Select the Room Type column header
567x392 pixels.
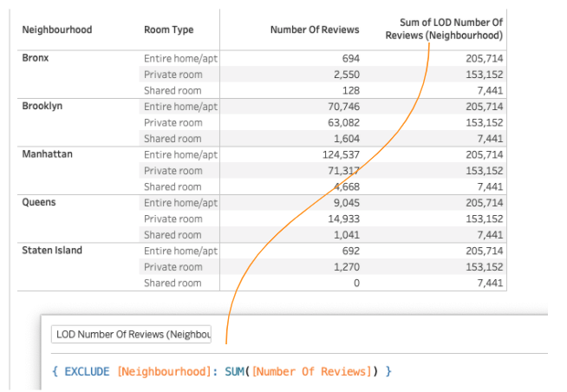click(x=169, y=29)
